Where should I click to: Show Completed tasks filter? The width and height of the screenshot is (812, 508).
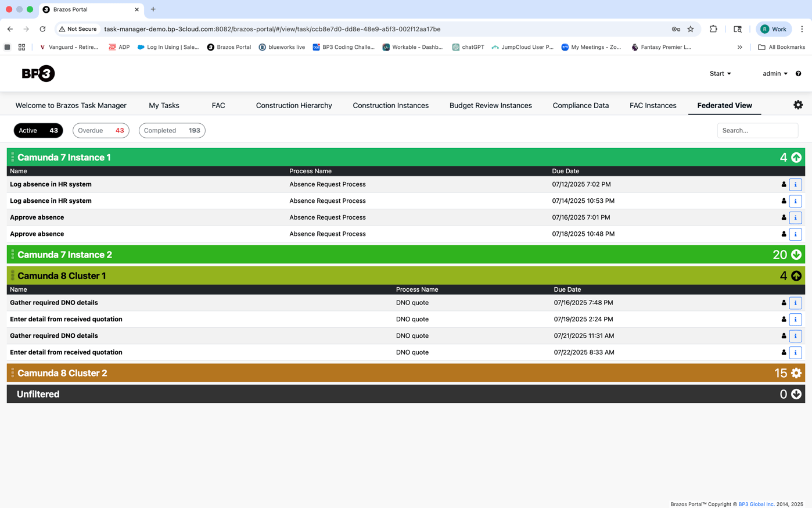(x=172, y=130)
